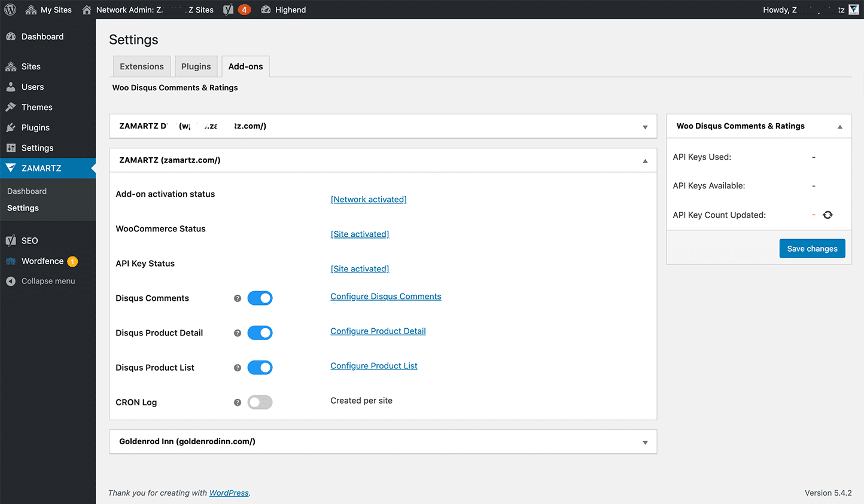The height and width of the screenshot is (504, 864).
Task: Click the Save changes button
Action: pos(812,248)
